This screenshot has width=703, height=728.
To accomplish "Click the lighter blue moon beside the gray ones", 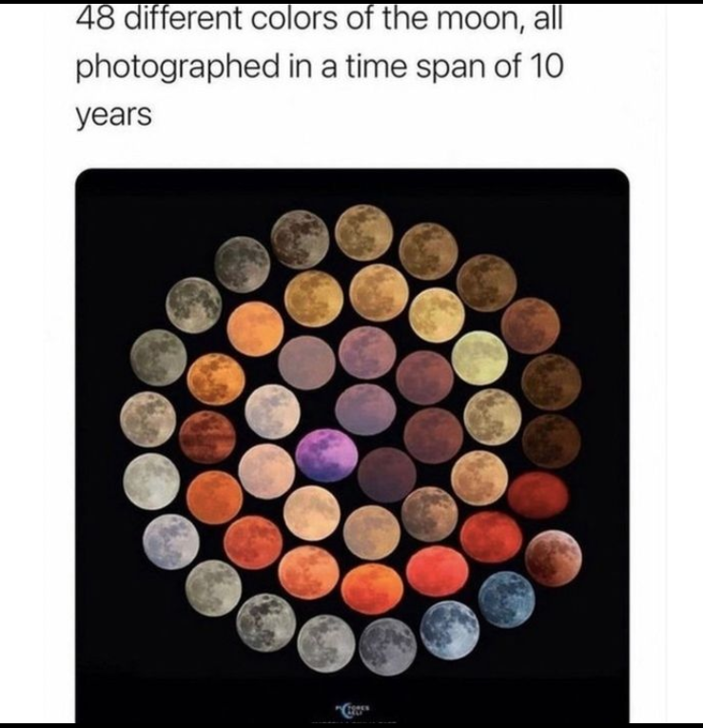I will (450, 630).
